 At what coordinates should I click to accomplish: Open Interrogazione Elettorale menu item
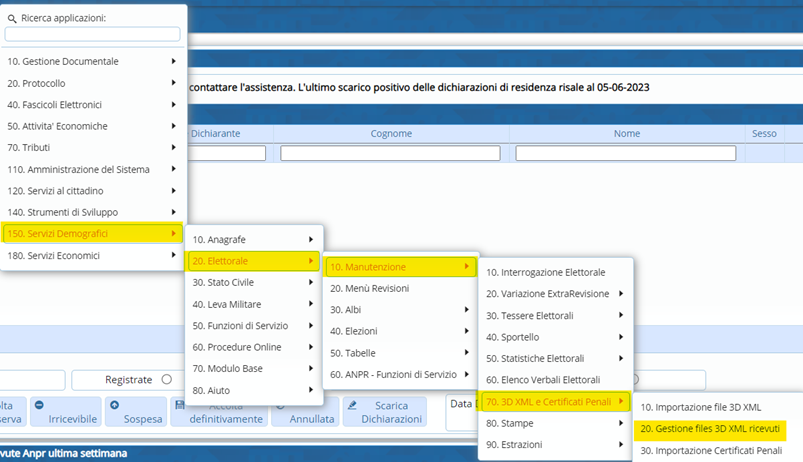545,272
